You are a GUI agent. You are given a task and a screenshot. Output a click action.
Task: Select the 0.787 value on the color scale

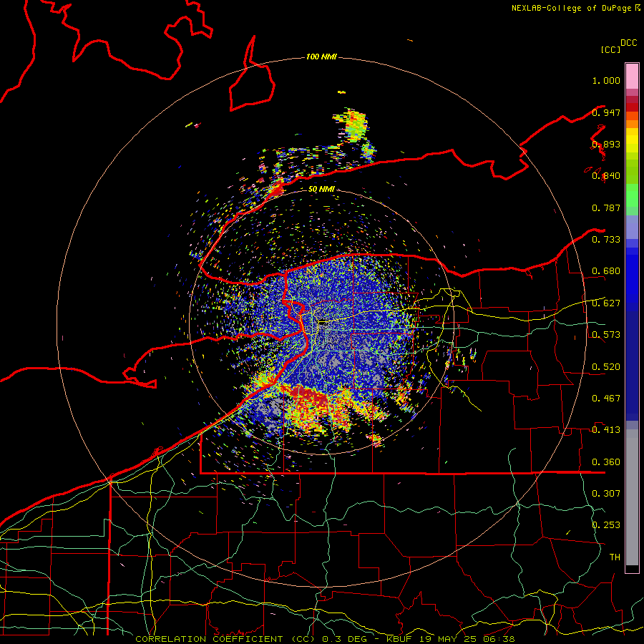[x=606, y=208]
